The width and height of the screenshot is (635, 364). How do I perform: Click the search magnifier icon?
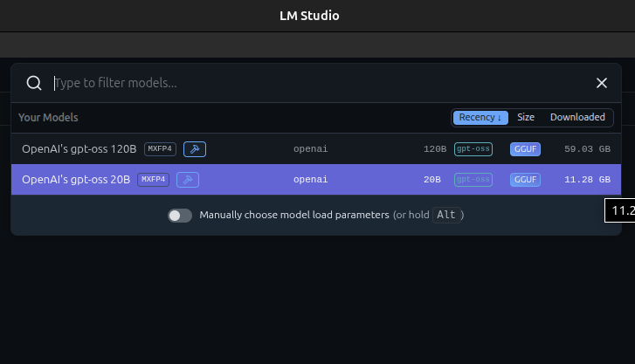pos(34,83)
